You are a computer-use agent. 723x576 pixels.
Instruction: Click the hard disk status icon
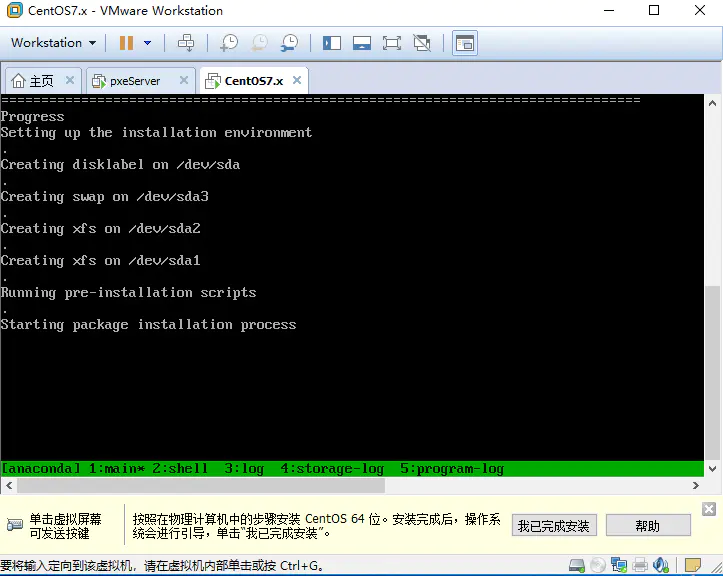pyautogui.click(x=576, y=565)
